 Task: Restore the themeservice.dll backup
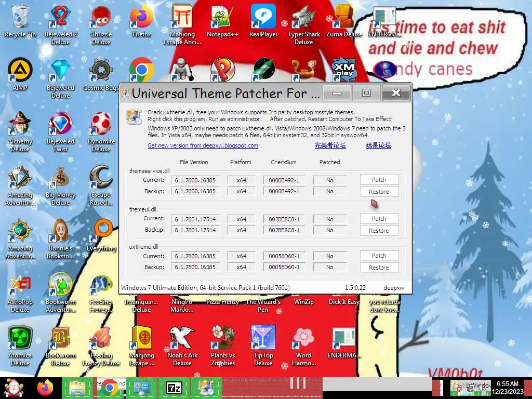[379, 192]
